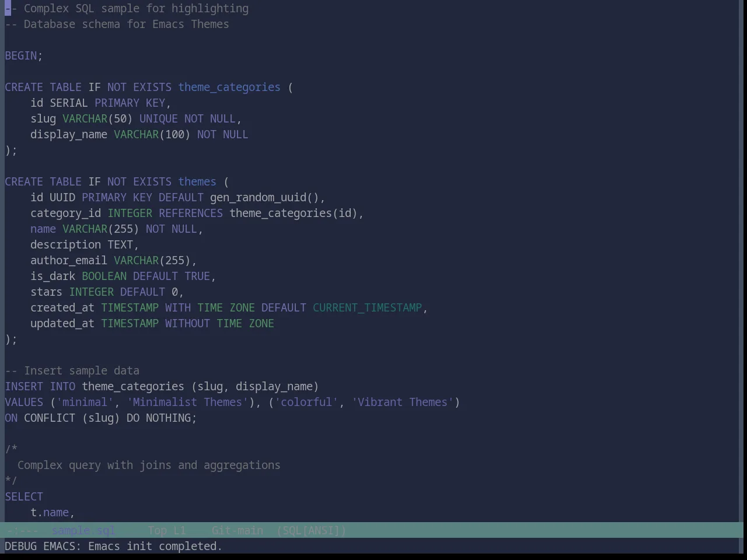Image resolution: width=747 pixels, height=560 pixels.
Task: Click the 'Vibrant Themes' string literal
Action: (x=403, y=402)
